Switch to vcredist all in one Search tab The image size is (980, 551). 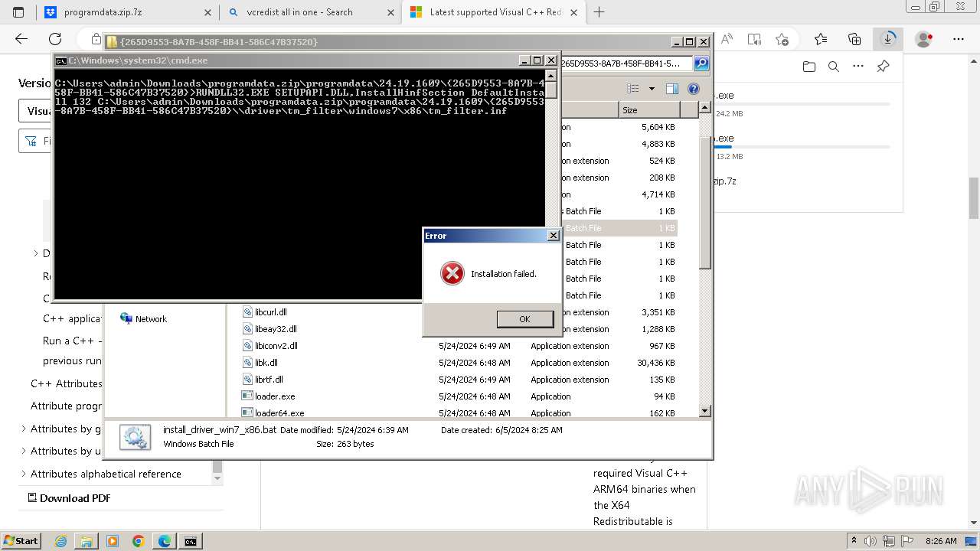[x=310, y=12]
